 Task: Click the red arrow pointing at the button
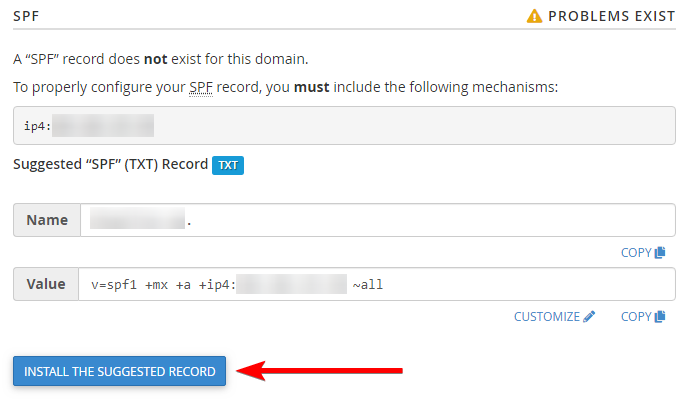[319, 371]
